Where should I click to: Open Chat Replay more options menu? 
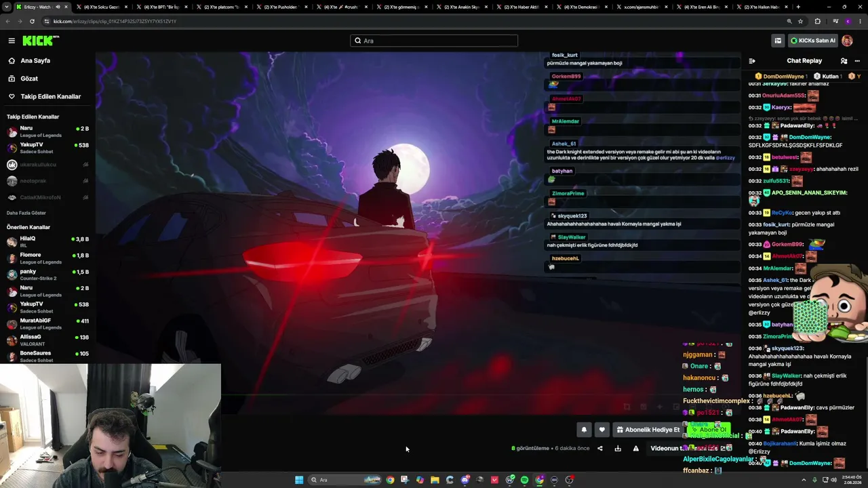pos(857,61)
